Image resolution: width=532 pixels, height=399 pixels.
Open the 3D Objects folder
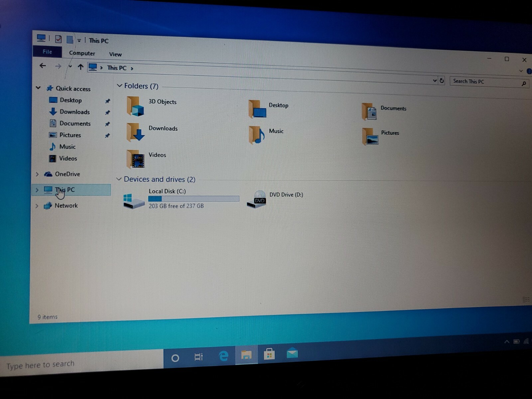(151, 106)
